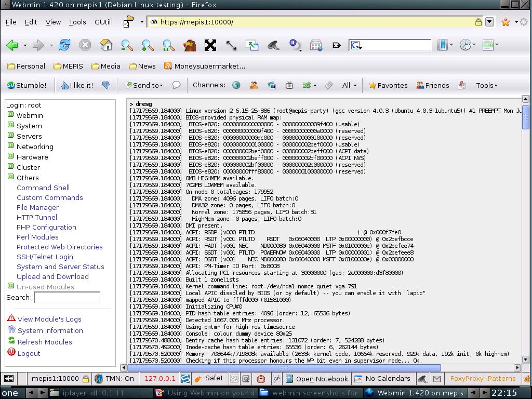
Task: Click the speech bubble comment icon
Action: pos(176,85)
